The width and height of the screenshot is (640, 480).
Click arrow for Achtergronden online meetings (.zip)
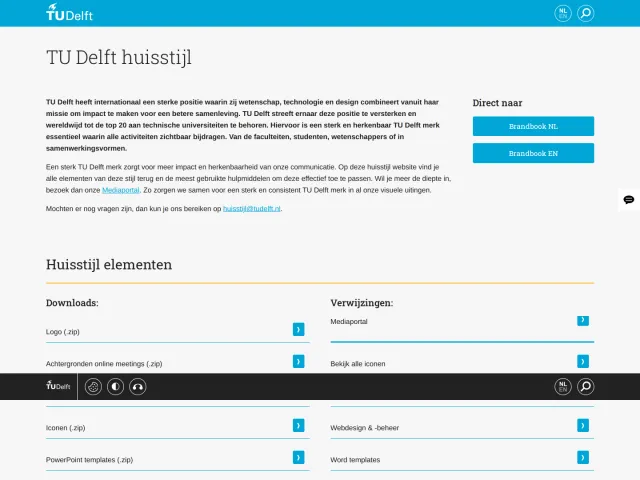point(298,361)
